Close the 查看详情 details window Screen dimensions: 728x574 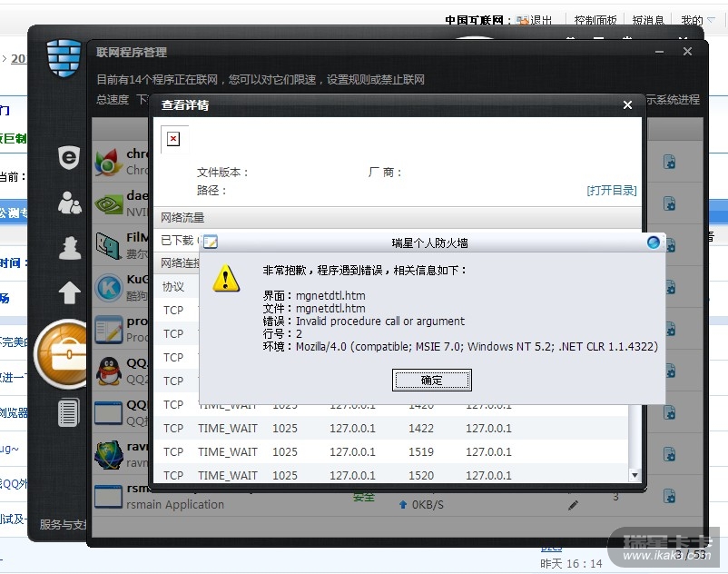coord(627,105)
